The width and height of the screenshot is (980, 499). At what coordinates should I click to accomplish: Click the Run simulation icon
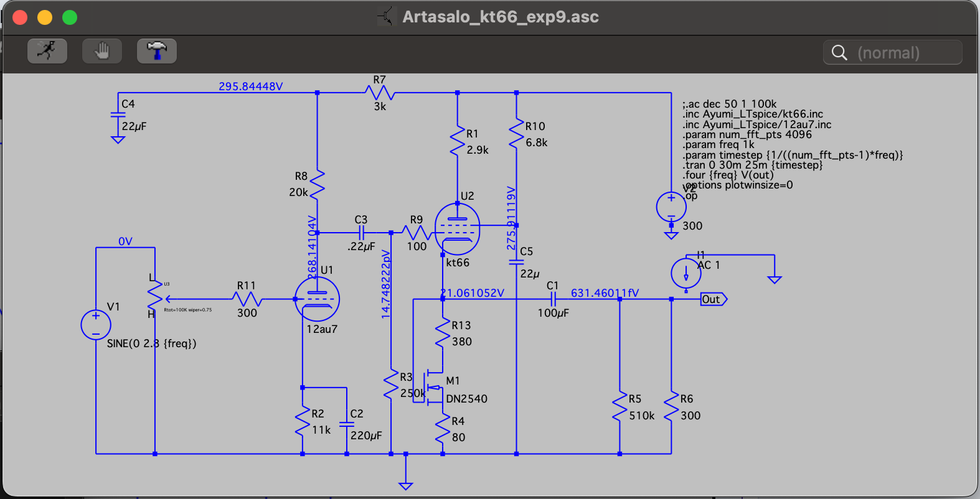47,51
